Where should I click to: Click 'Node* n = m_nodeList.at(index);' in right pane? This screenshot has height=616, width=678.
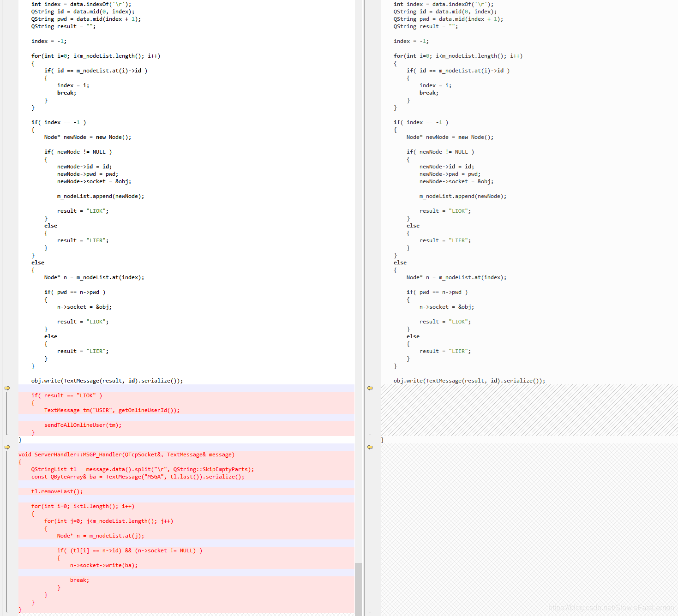(456, 277)
